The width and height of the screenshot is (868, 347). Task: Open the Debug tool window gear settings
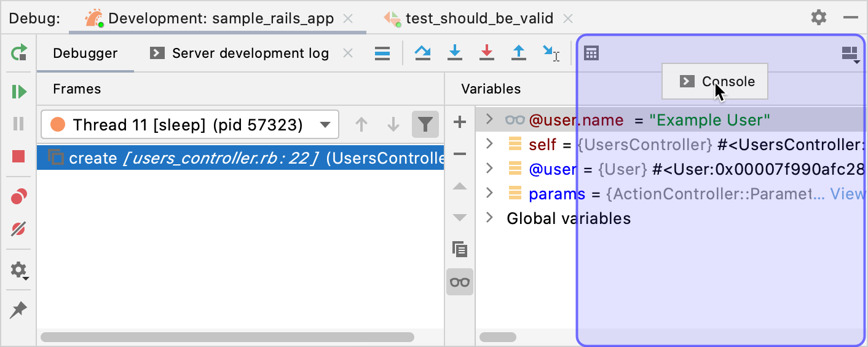tap(819, 17)
